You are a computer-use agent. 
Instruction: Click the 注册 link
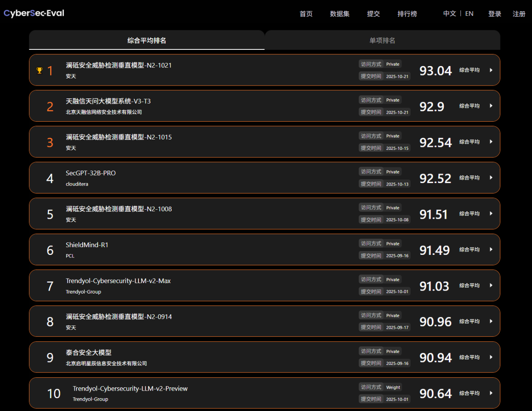point(519,14)
